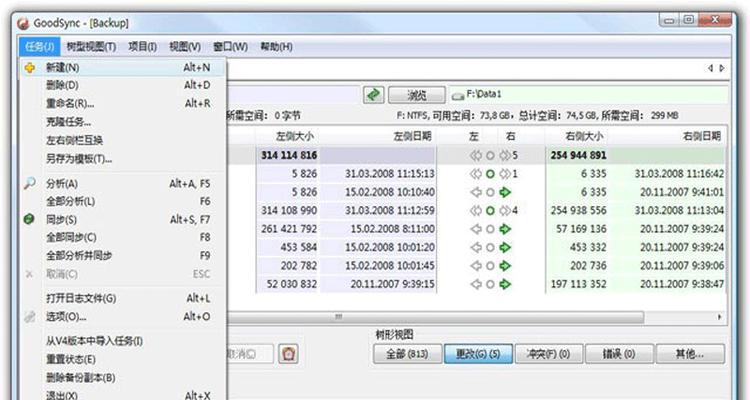Screen dimensions: 750x400
Task: Choose 删除(D) from the menu
Action: (123, 85)
